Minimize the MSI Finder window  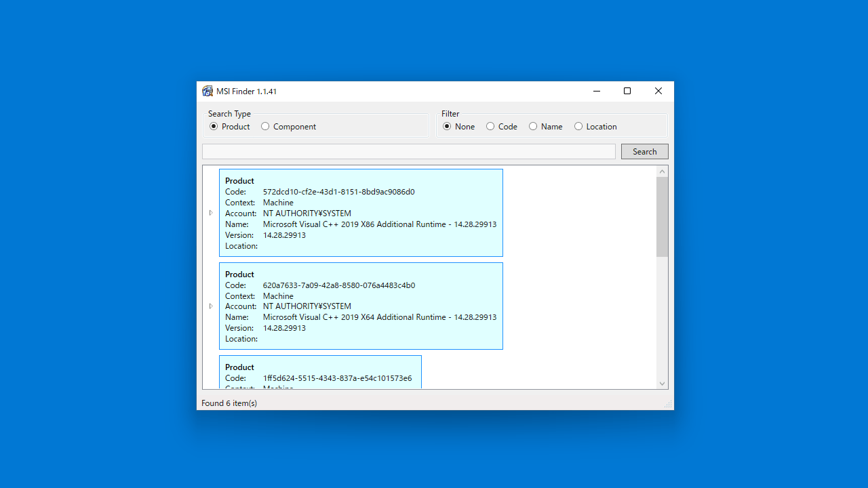coord(597,91)
